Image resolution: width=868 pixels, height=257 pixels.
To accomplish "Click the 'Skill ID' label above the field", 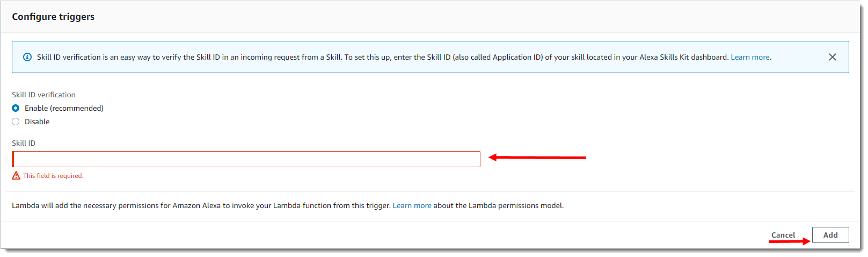I will tap(24, 143).
